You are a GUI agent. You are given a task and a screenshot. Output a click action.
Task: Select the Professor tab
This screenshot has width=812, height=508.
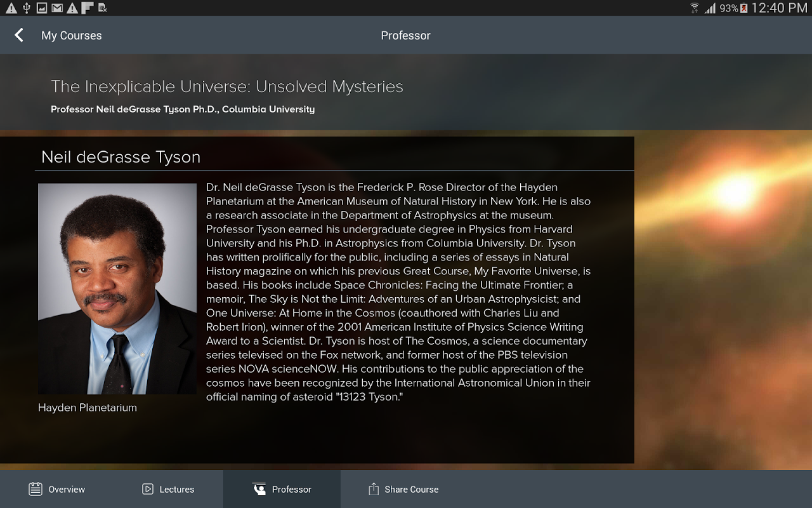pos(282,489)
